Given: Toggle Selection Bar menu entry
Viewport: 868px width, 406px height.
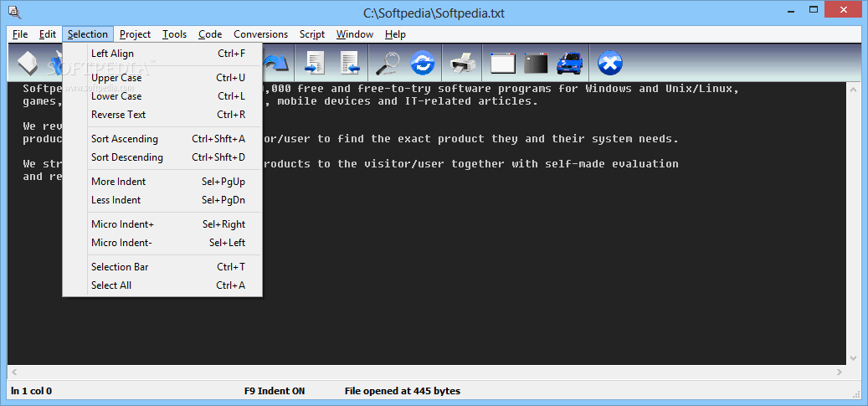Looking at the screenshot, I should pos(162,267).
